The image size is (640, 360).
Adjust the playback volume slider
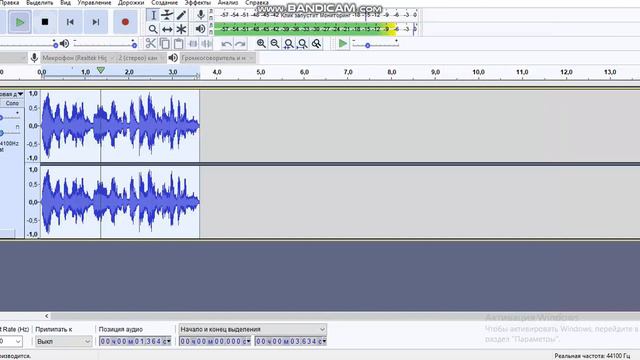click(104, 44)
